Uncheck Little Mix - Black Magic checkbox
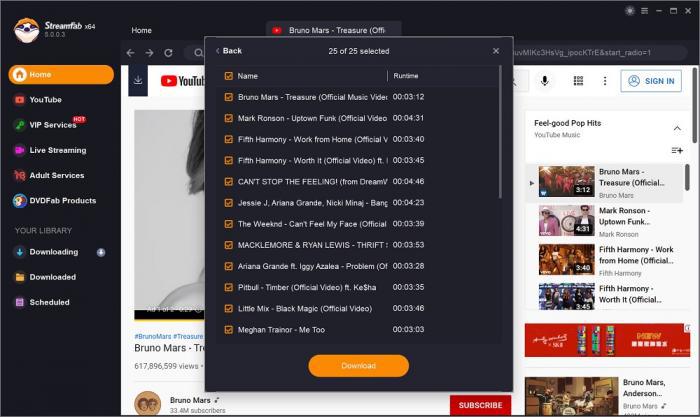 tap(229, 309)
